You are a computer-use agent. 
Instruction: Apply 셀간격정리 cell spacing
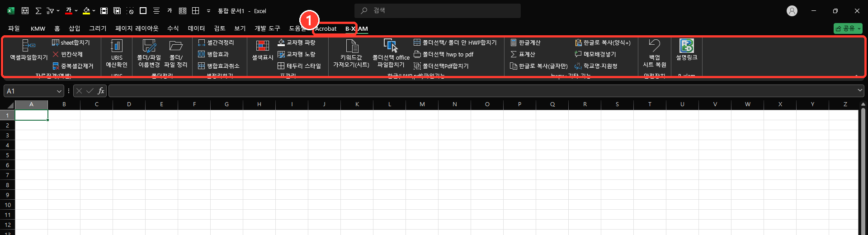click(x=216, y=42)
